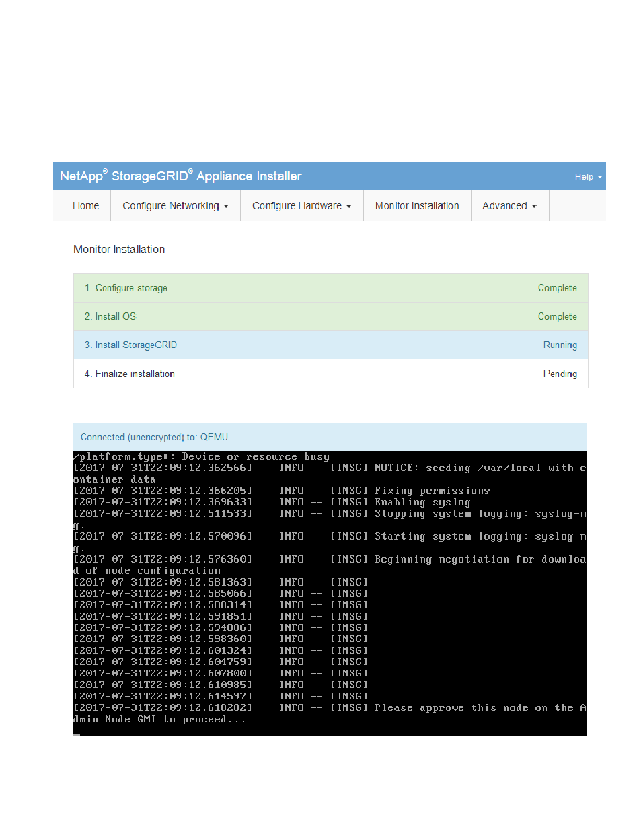
Task: Select the '1. Configure storage' step row
Action: (330, 288)
